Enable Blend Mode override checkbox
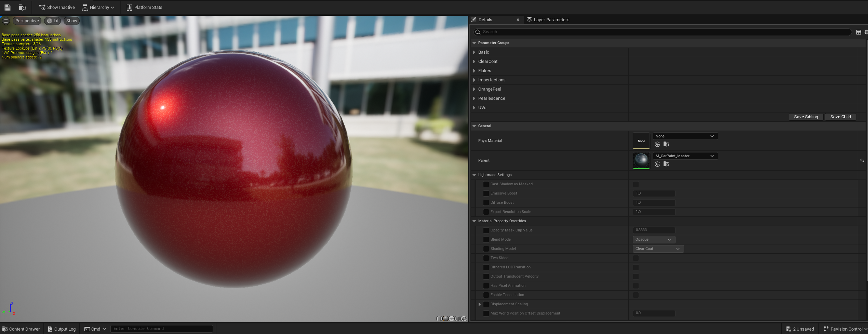 coord(486,240)
